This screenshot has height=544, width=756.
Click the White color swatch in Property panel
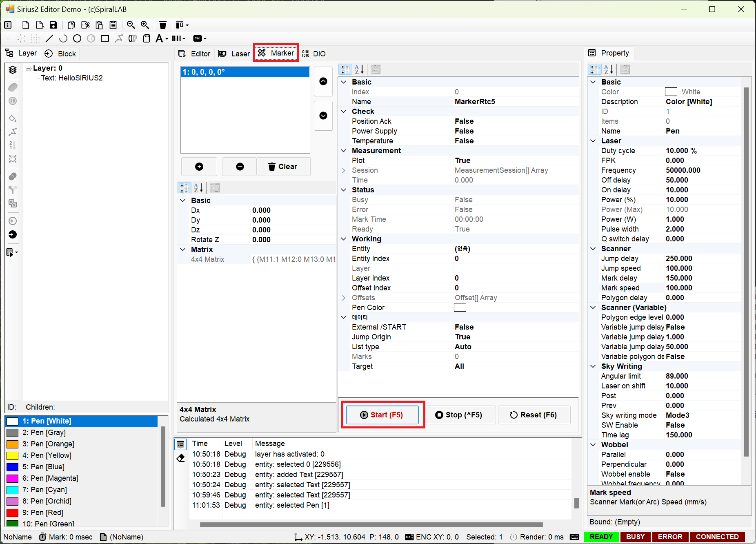click(671, 92)
